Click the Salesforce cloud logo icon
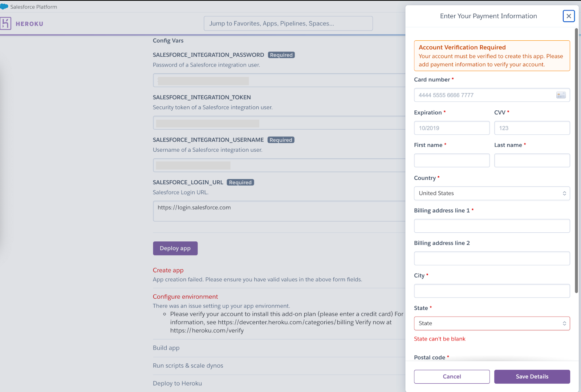Image resolution: width=581 pixels, height=392 pixels. pyautogui.click(x=4, y=7)
